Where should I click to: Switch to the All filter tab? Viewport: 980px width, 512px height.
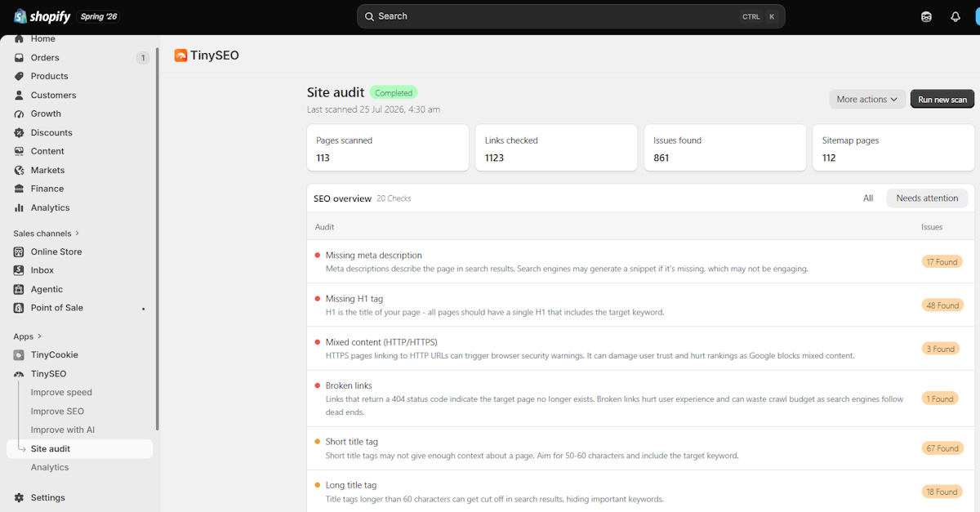pyautogui.click(x=868, y=198)
